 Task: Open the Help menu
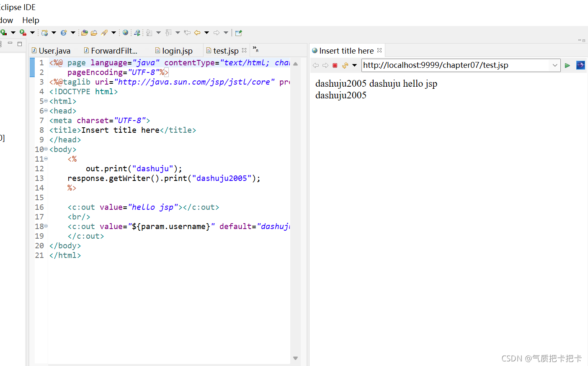tap(31, 20)
